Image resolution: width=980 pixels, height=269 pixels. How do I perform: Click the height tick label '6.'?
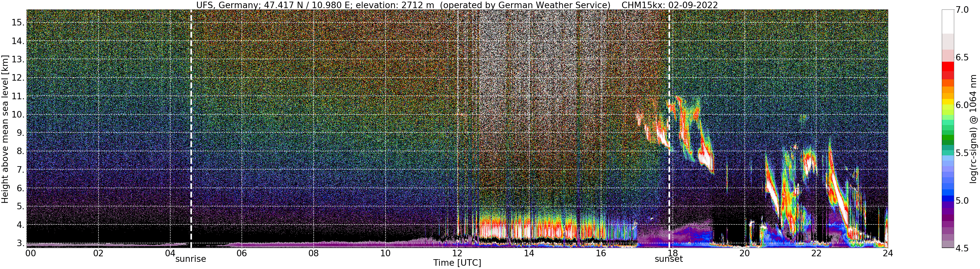[x=20, y=188]
